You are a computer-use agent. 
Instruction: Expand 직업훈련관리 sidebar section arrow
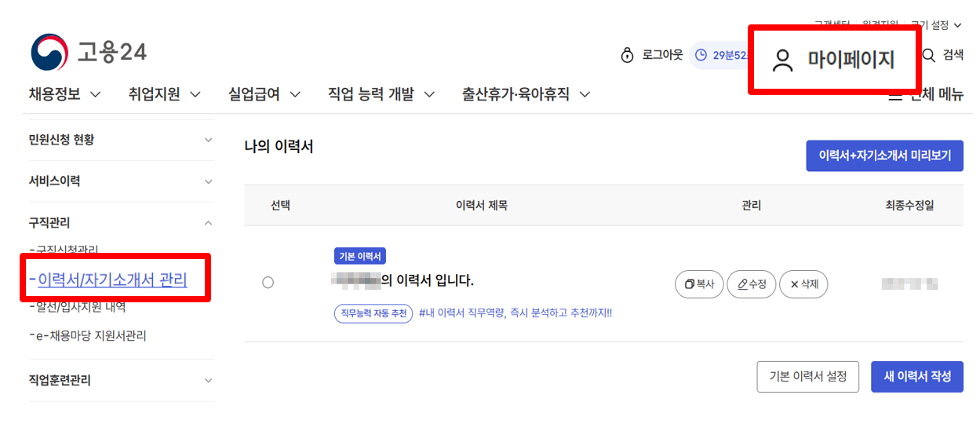208,380
